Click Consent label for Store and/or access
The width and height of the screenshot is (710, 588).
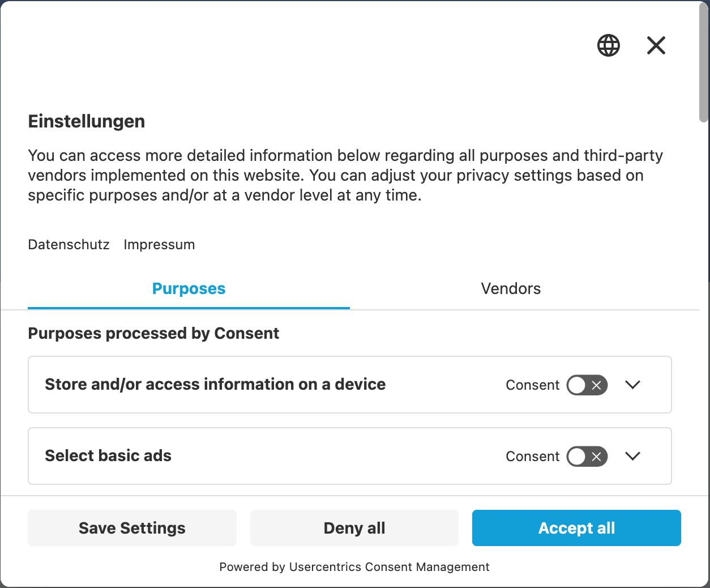click(532, 385)
